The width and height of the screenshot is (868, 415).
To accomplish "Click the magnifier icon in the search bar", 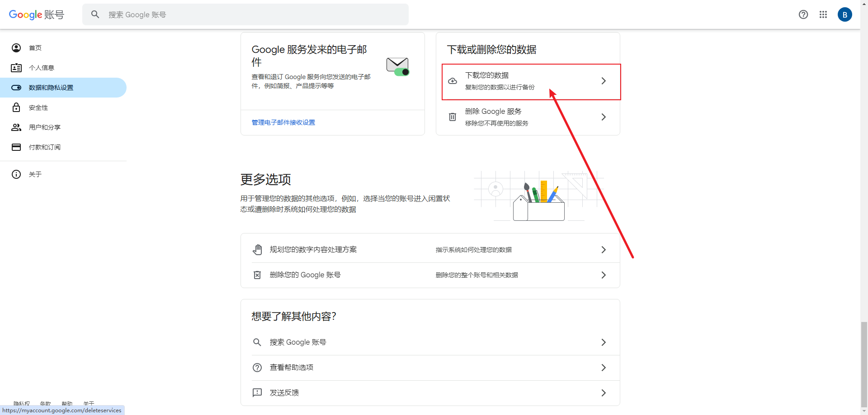I will tap(95, 14).
